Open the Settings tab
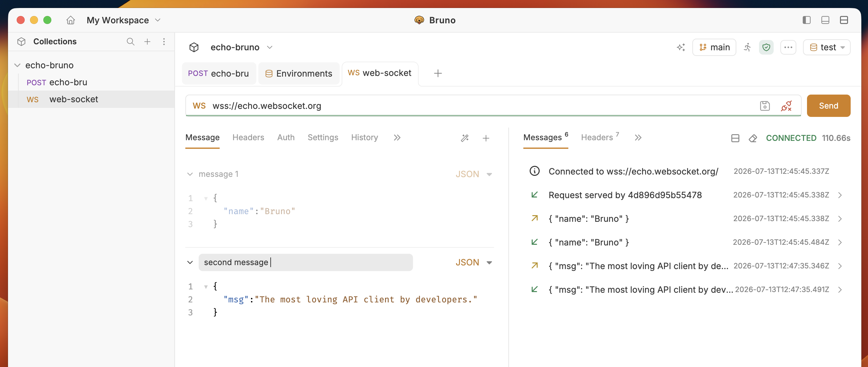Viewport: 868px width, 367px height. click(x=323, y=137)
